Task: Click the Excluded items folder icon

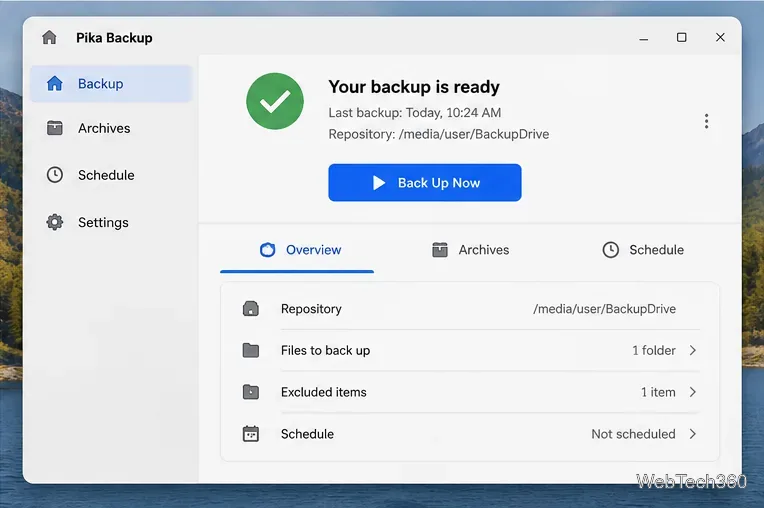Action: point(250,392)
